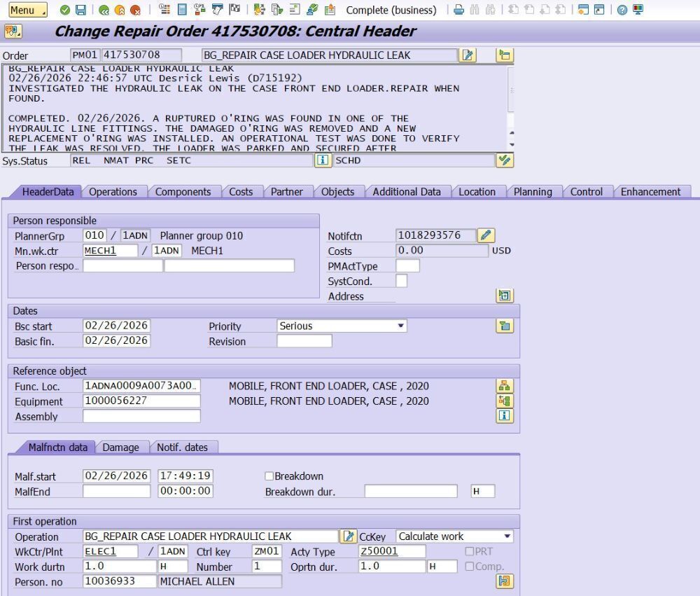The image size is (700, 596).
Task: Toggle the Comp. checkbox
Action: pyautogui.click(x=470, y=566)
